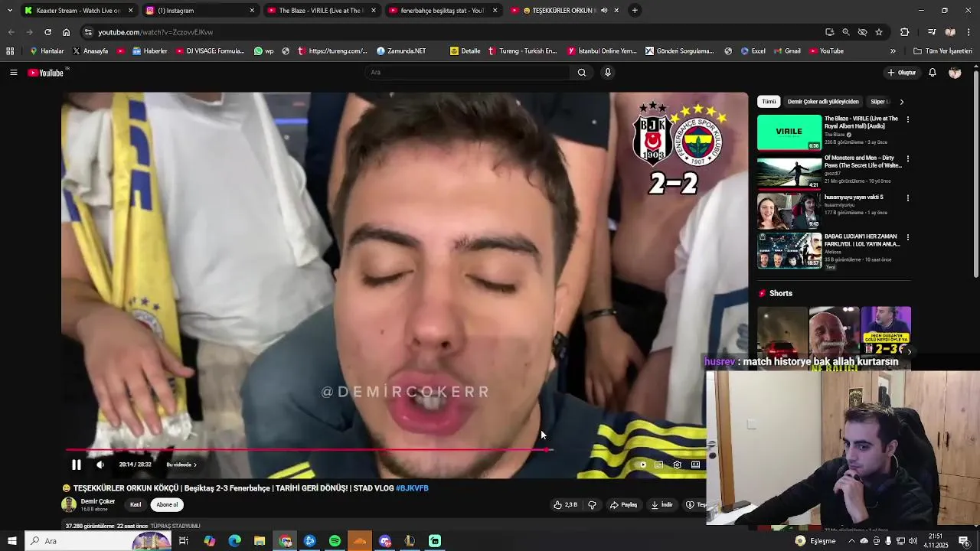
Task: Toggle subtitles in the video player
Action: [659, 465]
